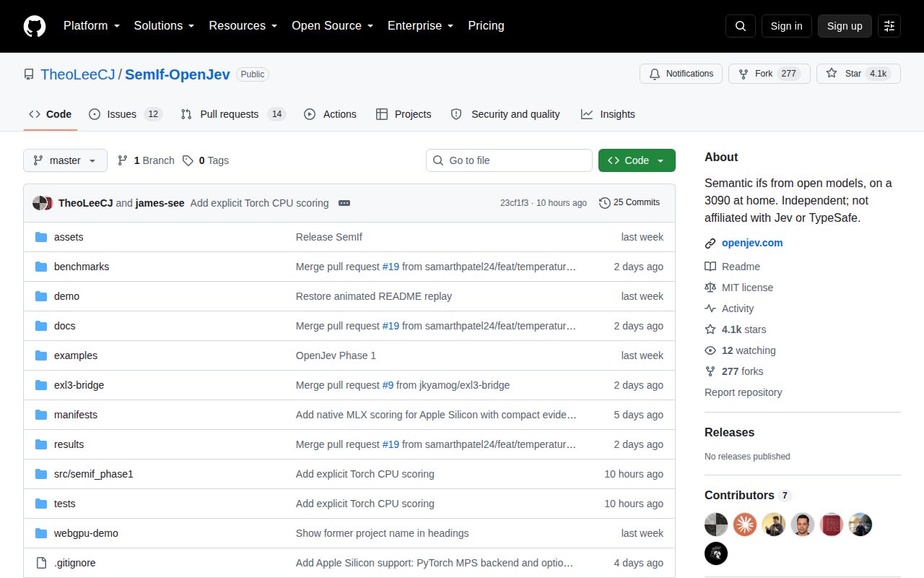
Task: Open the openjev.com website link
Action: point(752,243)
